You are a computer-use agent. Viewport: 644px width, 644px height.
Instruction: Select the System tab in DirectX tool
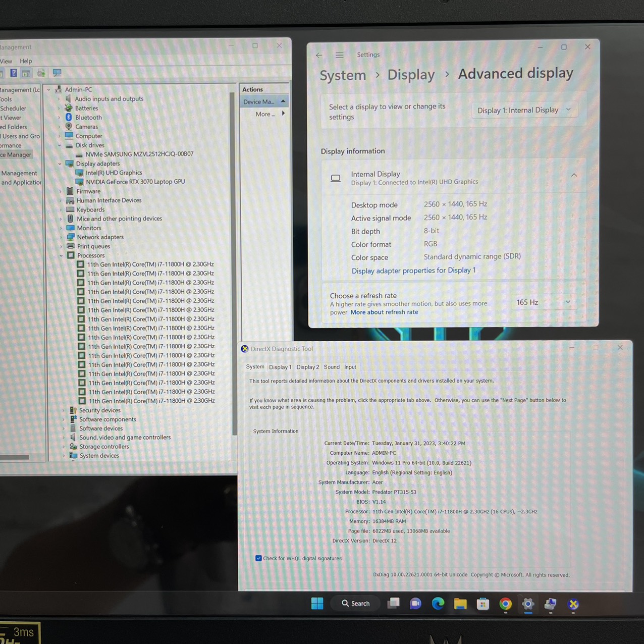tap(255, 367)
